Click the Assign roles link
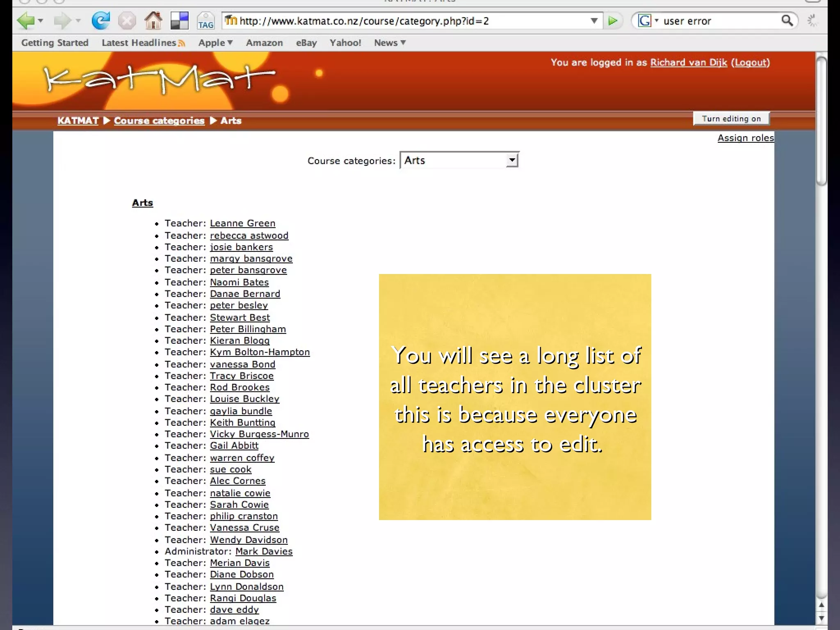This screenshot has width=840, height=630. click(745, 138)
